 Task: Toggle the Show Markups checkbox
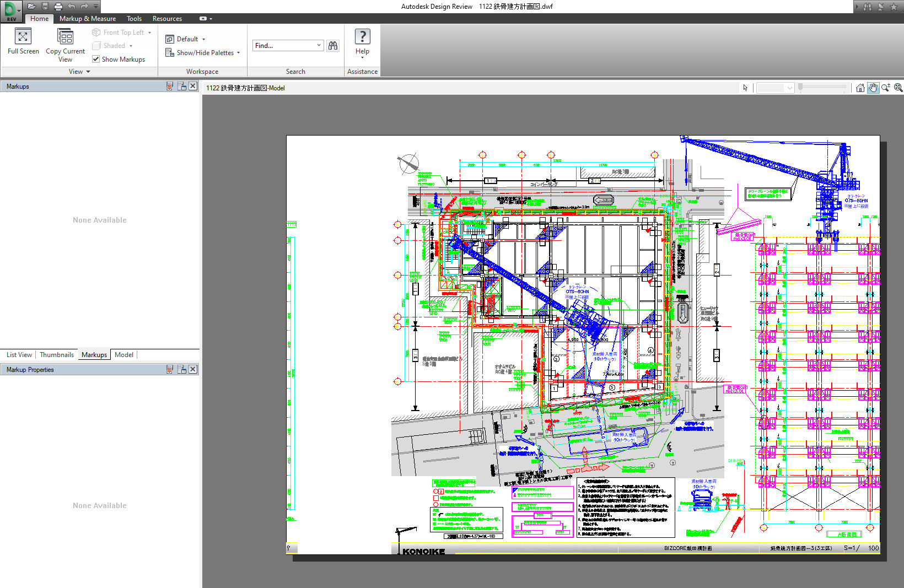[x=96, y=59]
